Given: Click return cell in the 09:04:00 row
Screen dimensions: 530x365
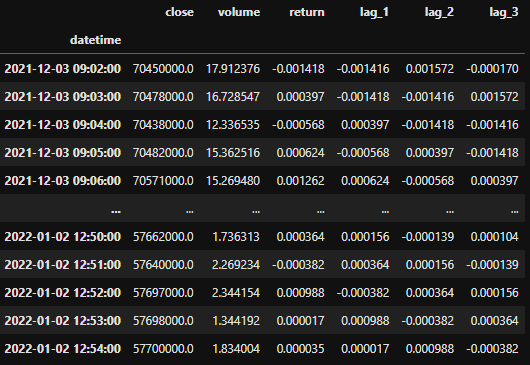Looking at the screenshot, I should 298,125.
